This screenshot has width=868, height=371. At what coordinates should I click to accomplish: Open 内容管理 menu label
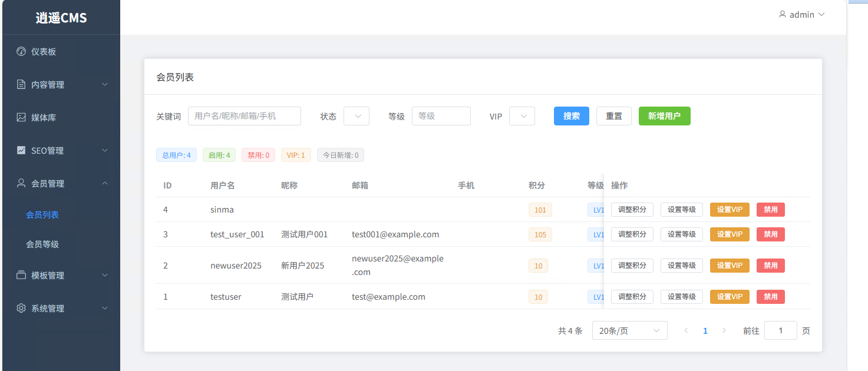(x=48, y=85)
